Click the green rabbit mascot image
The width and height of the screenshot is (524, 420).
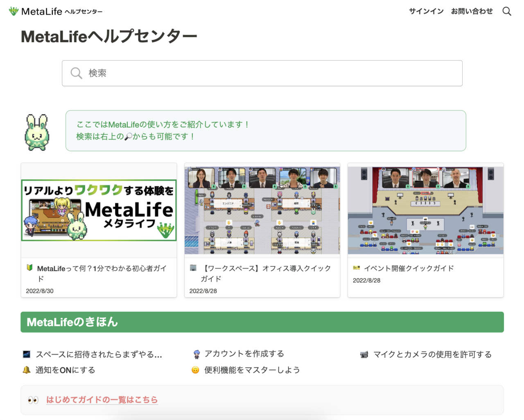pyautogui.click(x=37, y=132)
